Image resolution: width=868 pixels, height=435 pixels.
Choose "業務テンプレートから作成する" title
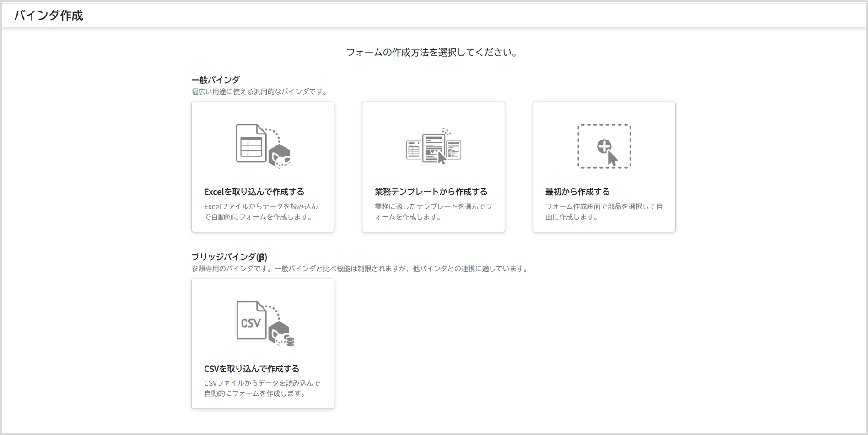tap(431, 192)
